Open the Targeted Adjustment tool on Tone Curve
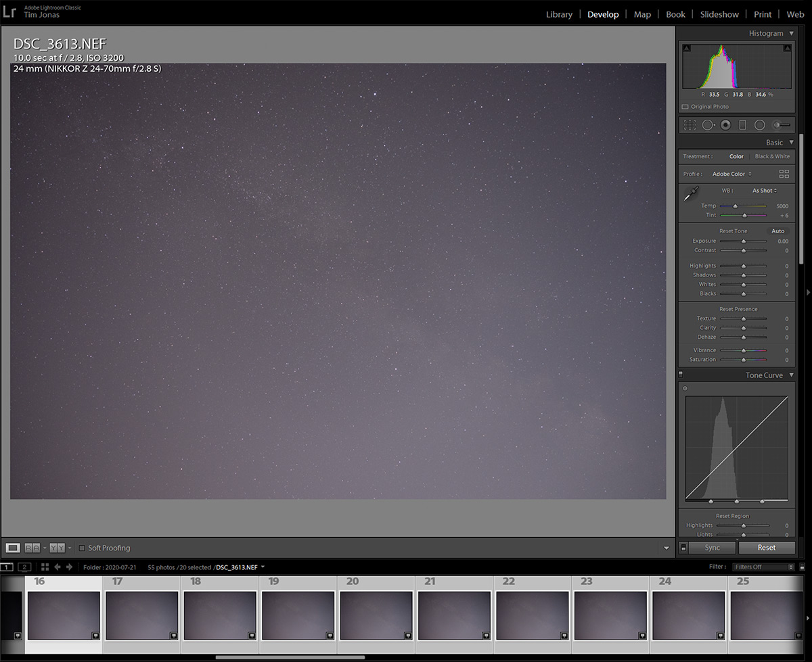This screenshot has width=812, height=662. pos(685,387)
